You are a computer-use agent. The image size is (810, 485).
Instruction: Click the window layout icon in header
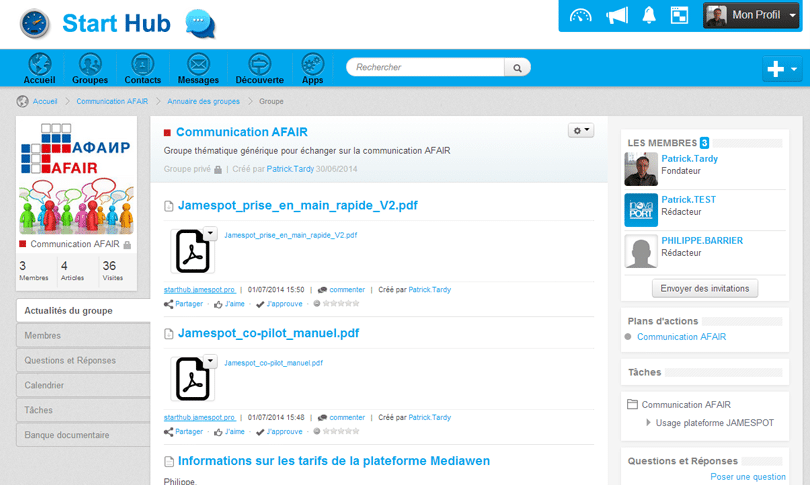[679, 15]
